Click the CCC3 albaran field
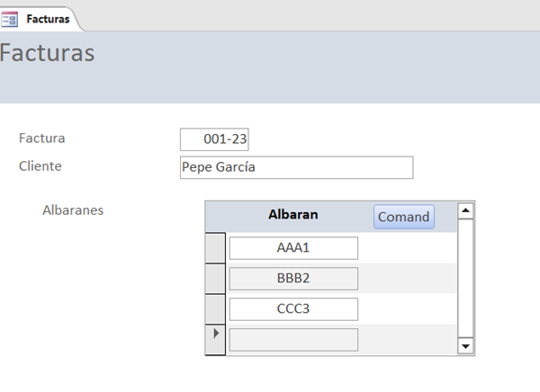The height and width of the screenshot is (392, 540). point(293,309)
